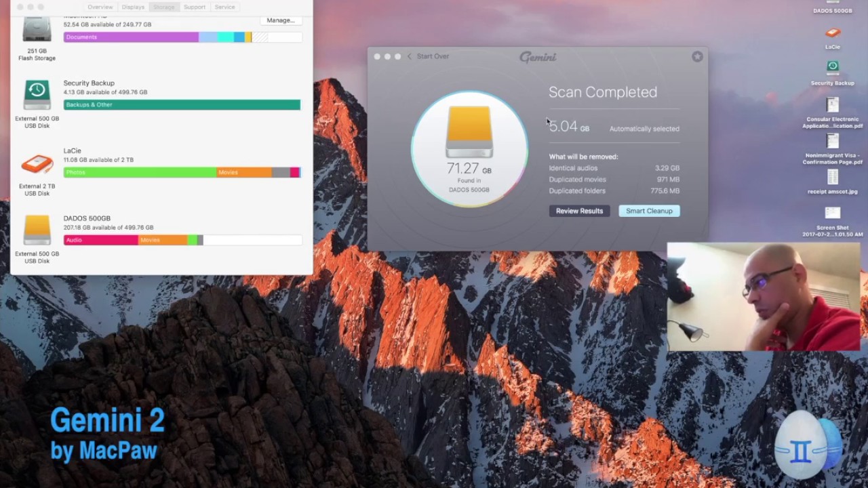Click the '251 GB Flash Storage' caption
Screen dimensions: 868x488
[x=37, y=54]
